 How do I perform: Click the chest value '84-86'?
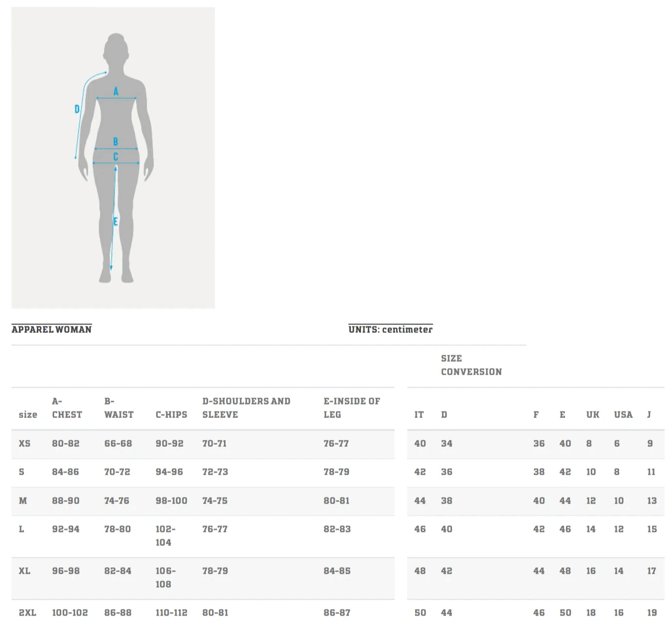[66, 472]
